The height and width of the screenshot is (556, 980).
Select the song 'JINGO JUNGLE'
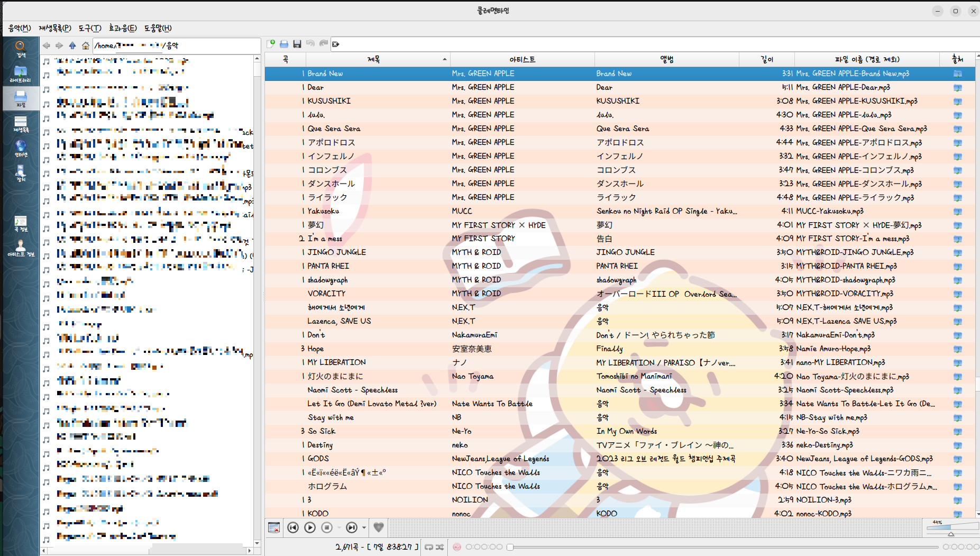point(620,252)
